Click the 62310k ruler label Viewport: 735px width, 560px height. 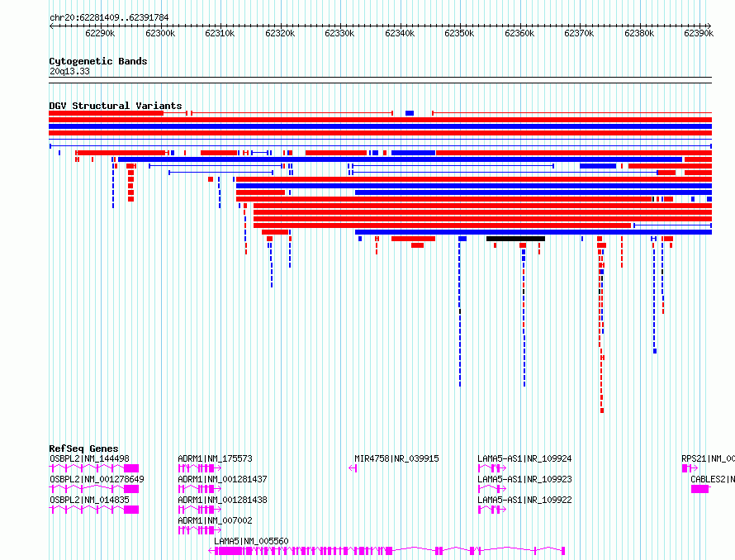(x=220, y=33)
